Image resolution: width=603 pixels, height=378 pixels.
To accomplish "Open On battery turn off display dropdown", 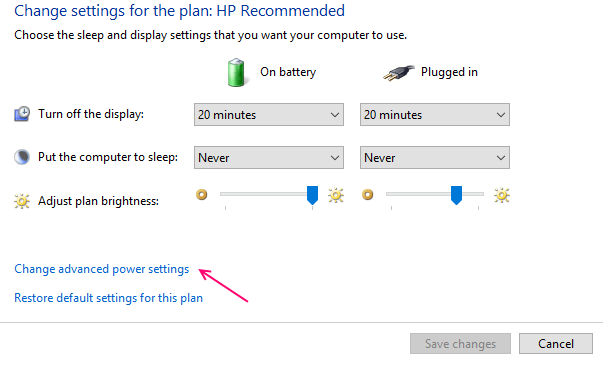I will pyautogui.click(x=269, y=115).
